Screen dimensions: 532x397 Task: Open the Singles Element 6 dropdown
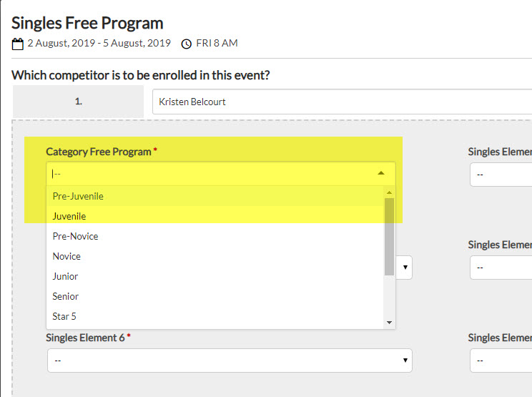(230, 361)
